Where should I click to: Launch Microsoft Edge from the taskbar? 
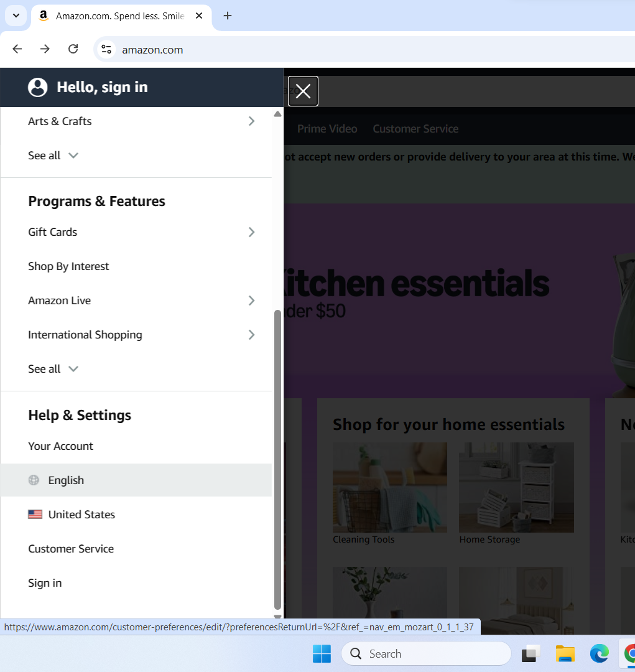tap(599, 653)
